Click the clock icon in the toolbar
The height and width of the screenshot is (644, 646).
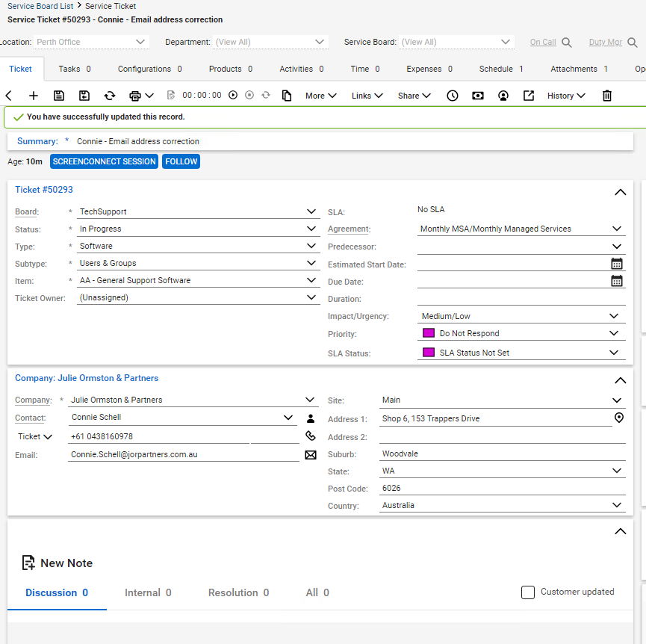[453, 96]
